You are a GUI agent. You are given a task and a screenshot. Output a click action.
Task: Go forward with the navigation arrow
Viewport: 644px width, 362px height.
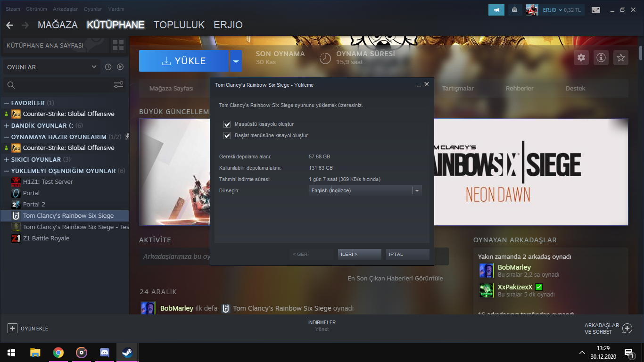pyautogui.click(x=25, y=25)
